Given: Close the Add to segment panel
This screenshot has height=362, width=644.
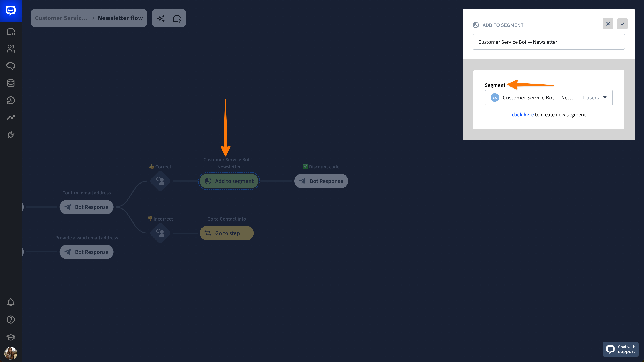Looking at the screenshot, I should click(x=608, y=24).
